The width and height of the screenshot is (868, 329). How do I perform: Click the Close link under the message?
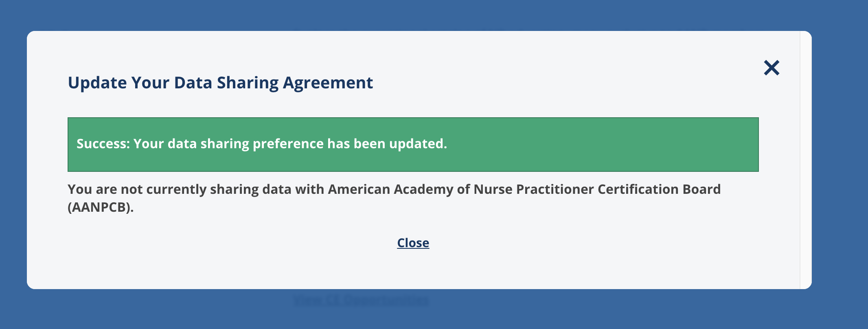point(413,243)
